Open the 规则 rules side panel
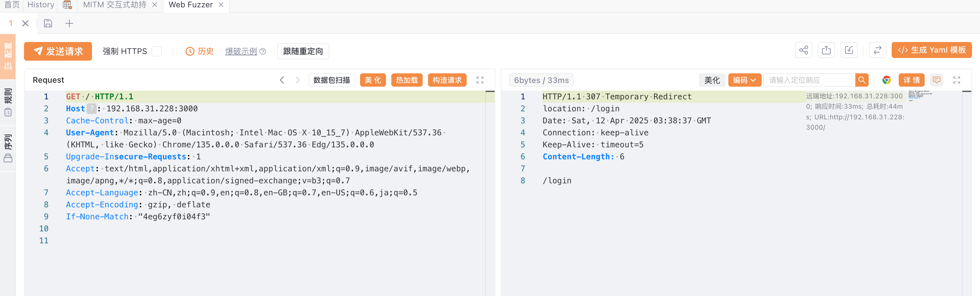The height and width of the screenshot is (296, 980). [8, 102]
